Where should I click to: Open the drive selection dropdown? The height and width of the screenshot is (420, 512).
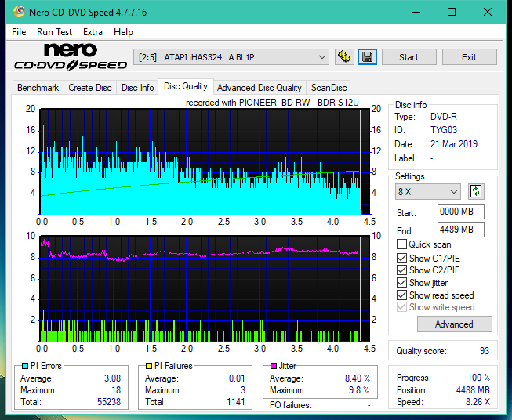pyautogui.click(x=231, y=57)
